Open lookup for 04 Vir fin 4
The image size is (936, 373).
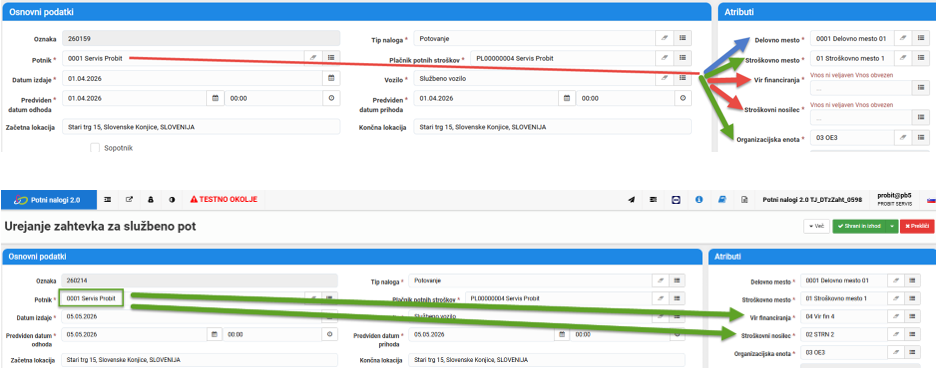[x=913, y=316]
